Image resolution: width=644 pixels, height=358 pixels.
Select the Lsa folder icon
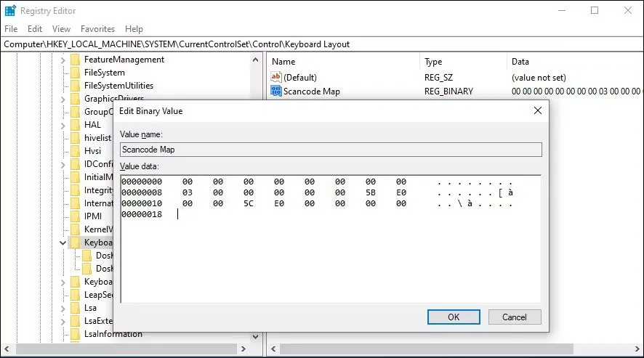(x=75, y=308)
